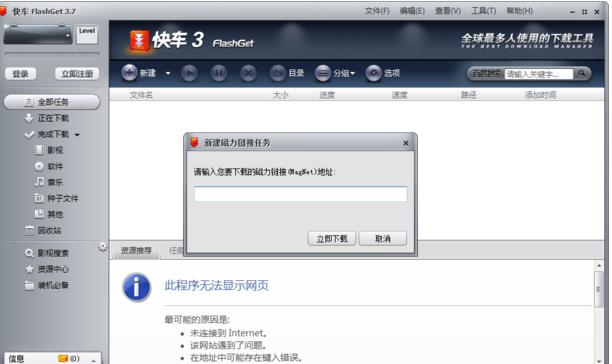Collapse the 完成下载 category arrow
Image resolution: width=612 pixels, height=364 pixels.
click(77, 135)
